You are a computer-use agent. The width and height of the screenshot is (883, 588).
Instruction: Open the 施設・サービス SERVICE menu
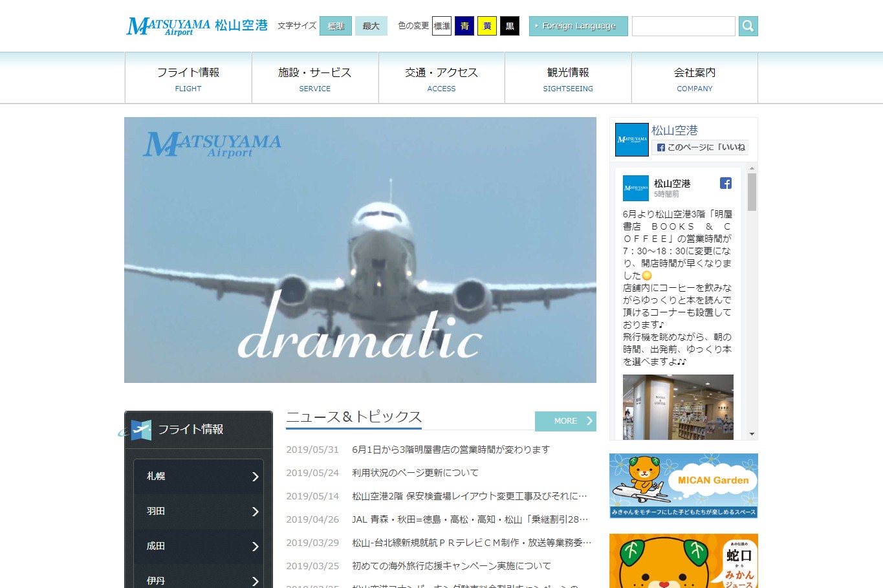315,78
